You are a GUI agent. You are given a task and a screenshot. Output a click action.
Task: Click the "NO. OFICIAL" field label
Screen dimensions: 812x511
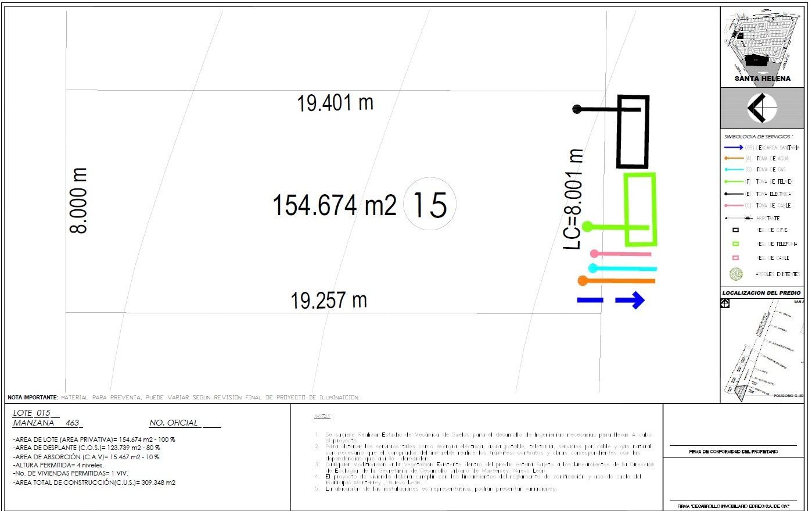click(x=174, y=423)
